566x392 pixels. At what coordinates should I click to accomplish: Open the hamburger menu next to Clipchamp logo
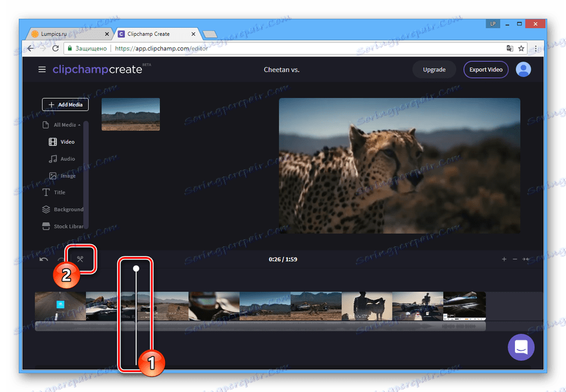42,69
